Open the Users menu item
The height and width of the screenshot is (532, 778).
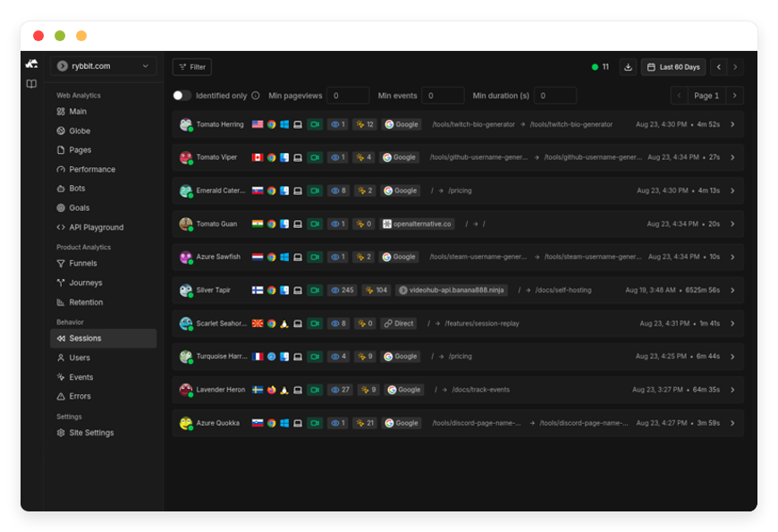pos(103,358)
